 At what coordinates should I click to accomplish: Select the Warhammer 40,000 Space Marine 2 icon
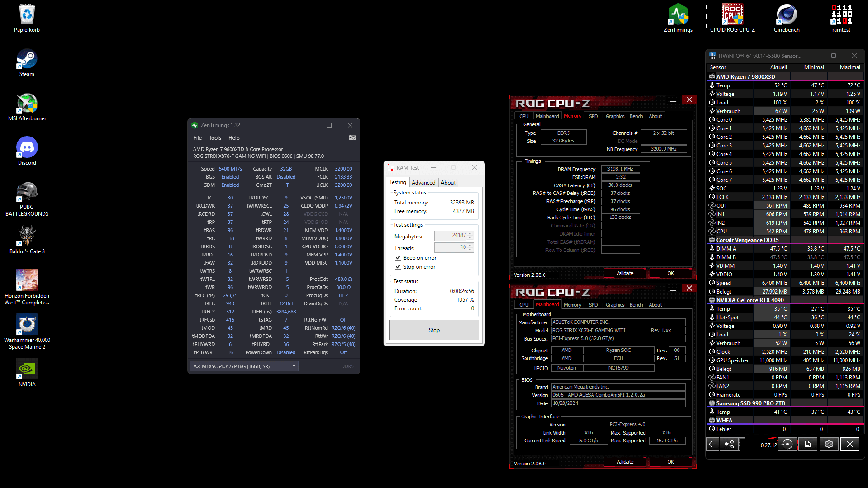coord(27,332)
